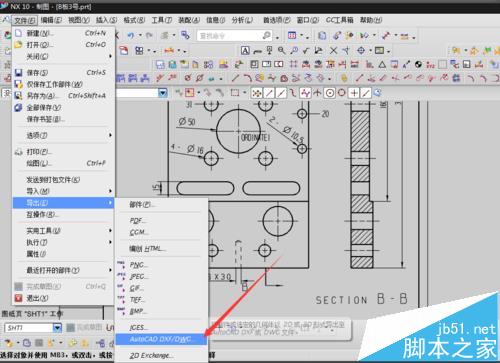Image resolution: width=500 pixels, height=363 pixels.
Task: Click the command finder binoculars icon
Action: point(267,35)
